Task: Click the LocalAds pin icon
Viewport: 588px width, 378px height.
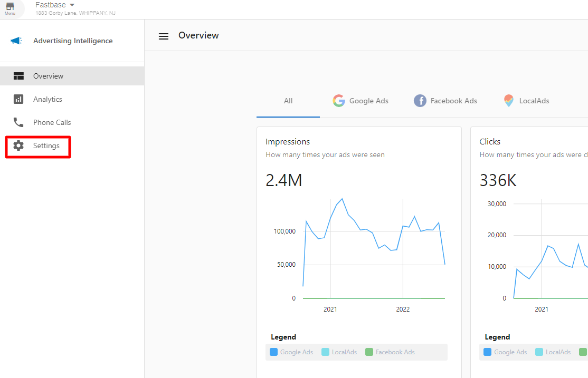Action: pyautogui.click(x=508, y=101)
